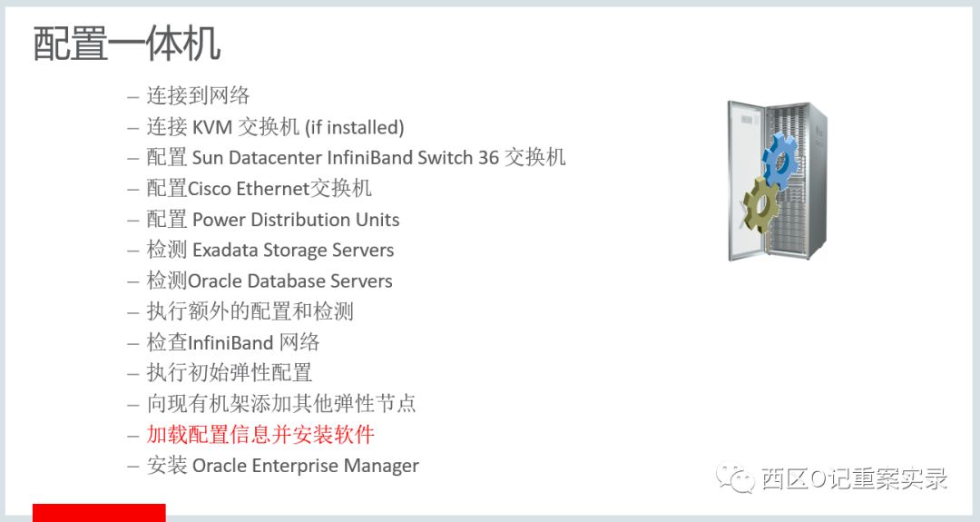This screenshot has height=522, width=980.
Task: Select the bullet 执行额外的配置和检测
Action: coord(250,311)
